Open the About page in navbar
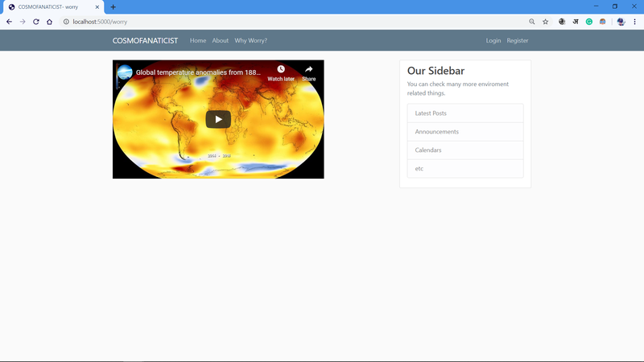The height and width of the screenshot is (362, 644). pos(221,40)
